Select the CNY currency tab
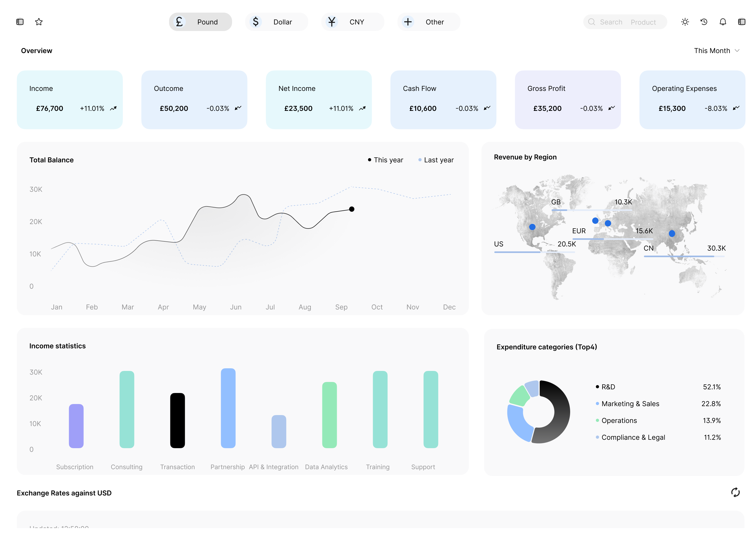756x538 pixels. pos(352,22)
